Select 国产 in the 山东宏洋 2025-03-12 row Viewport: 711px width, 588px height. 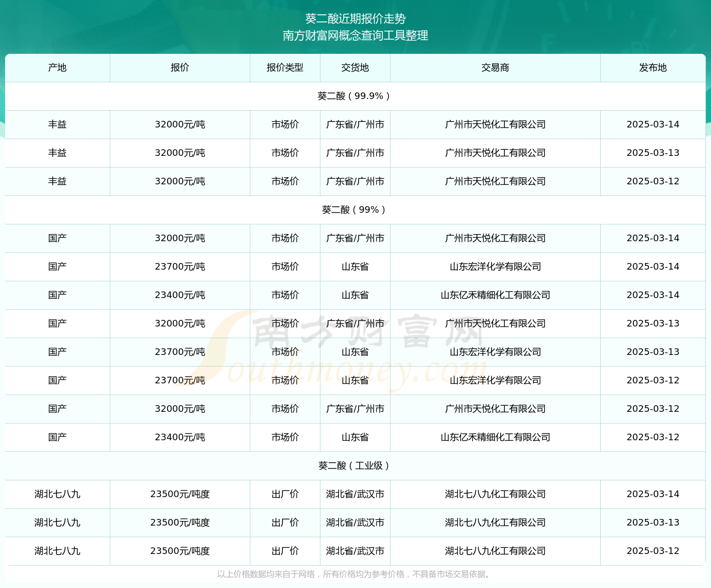57,380
